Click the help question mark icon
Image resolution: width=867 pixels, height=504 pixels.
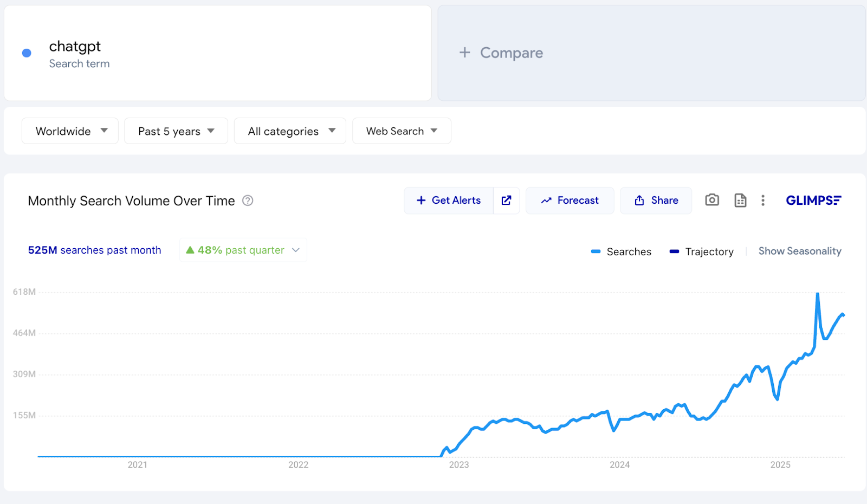(x=248, y=201)
